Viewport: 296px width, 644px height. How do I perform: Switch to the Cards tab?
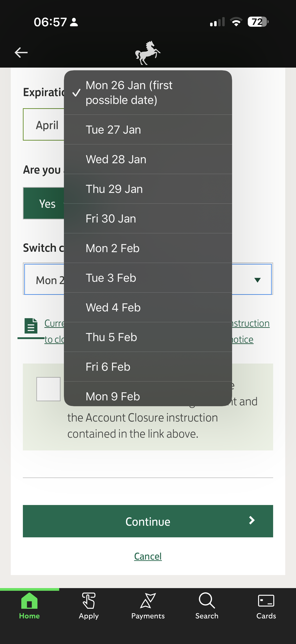click(x=266, y=606)
